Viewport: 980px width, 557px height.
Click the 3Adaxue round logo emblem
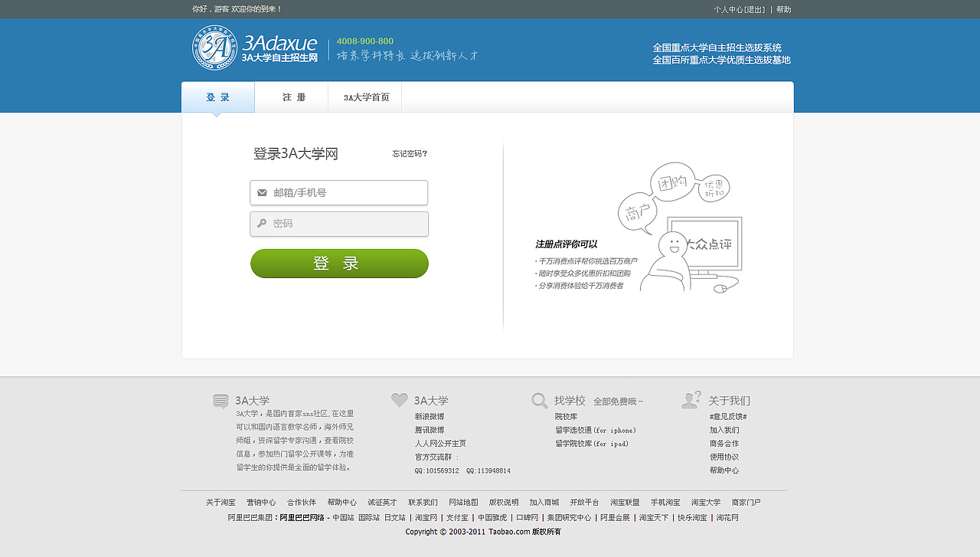214,48
